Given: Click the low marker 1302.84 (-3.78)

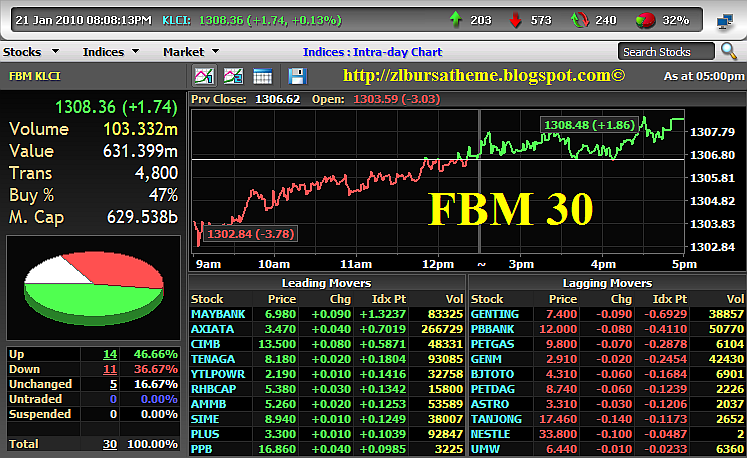Looking at the screenshot, I should pyautogui.click(x=251, y=234).
